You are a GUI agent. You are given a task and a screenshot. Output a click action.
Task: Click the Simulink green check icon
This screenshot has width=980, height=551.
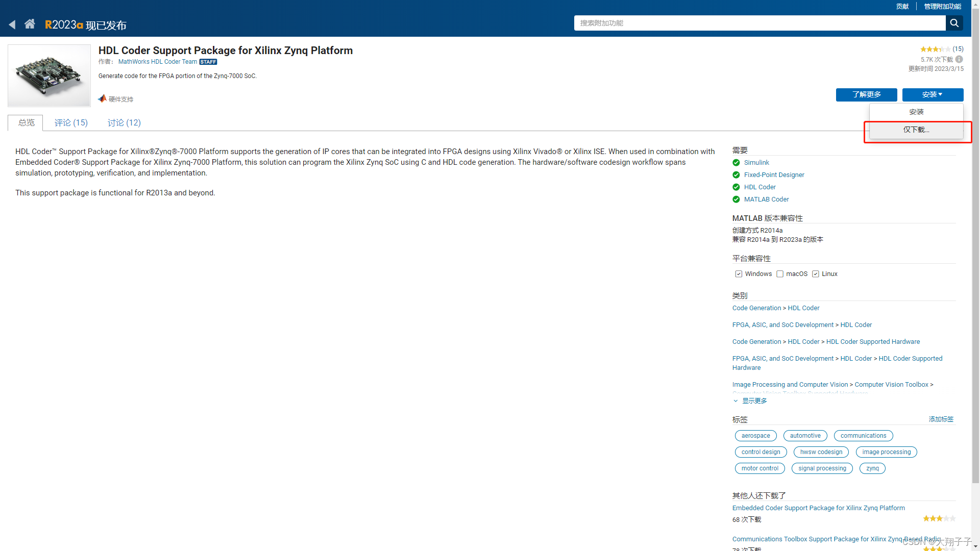(x=736, y=163)
